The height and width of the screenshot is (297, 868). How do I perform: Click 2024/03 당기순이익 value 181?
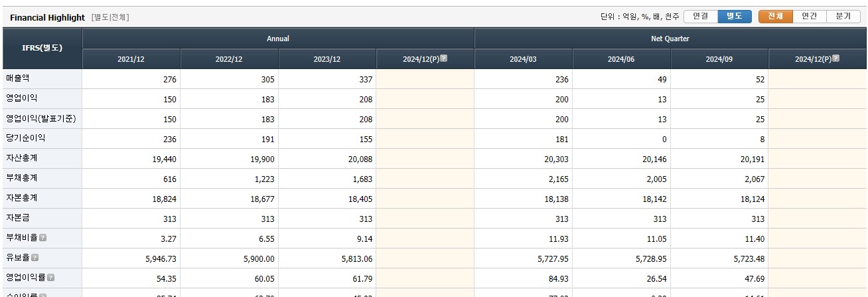coord(562,140)
